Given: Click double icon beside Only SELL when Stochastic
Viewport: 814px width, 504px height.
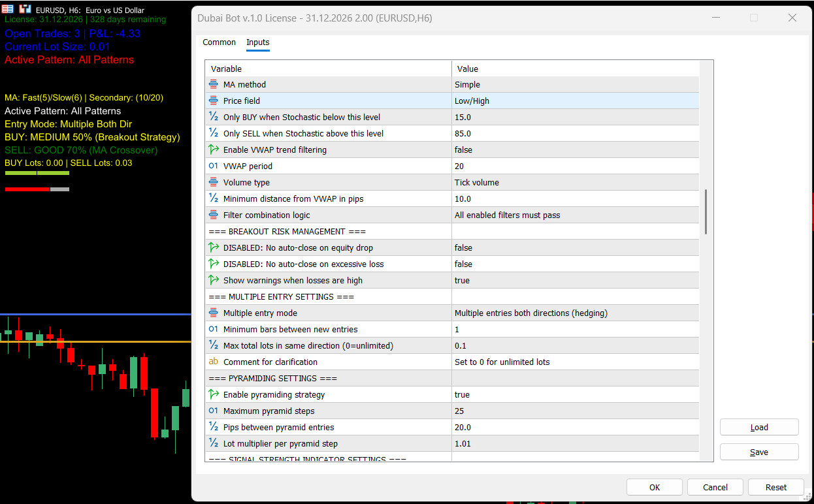Looking at the screenshot, I should (x=214, y=133).
